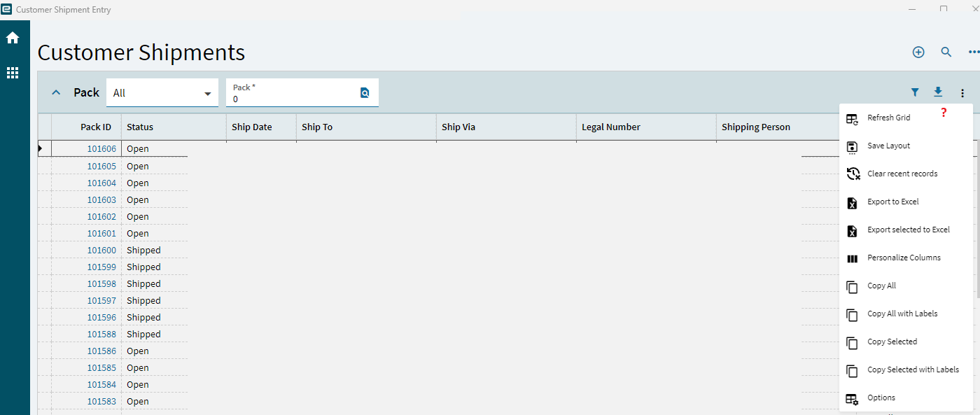Click the Save Layout disk icon
Image resolution: width=980 pixels, height=415 pixels.
click(852, 146)
